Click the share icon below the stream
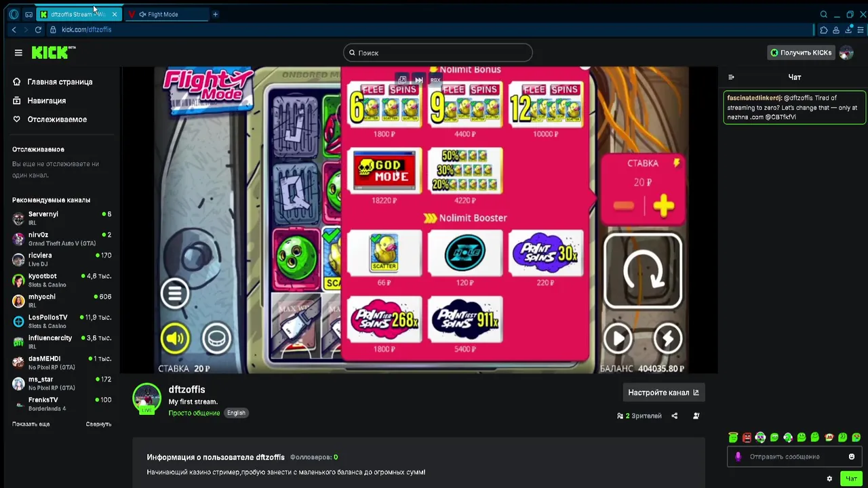The image size is (868, 488). coord(674,415)
